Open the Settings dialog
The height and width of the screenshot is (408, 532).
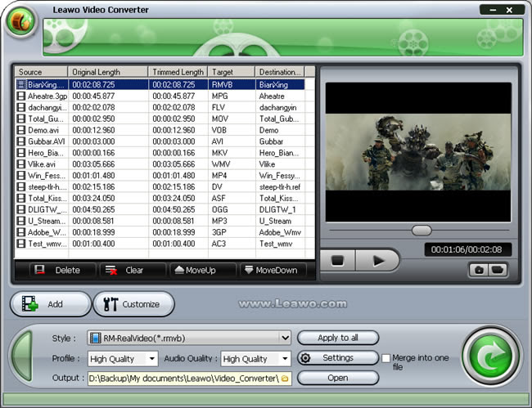tap(338, 358)
